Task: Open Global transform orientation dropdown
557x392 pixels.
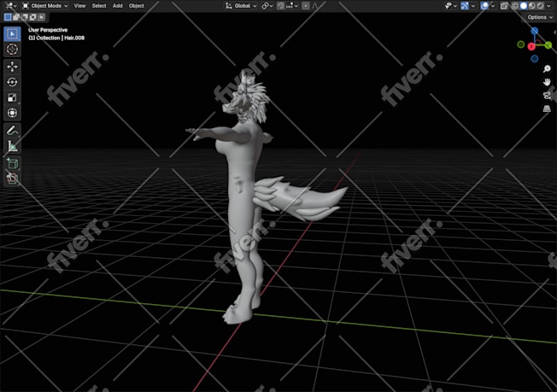Action: point(241,6)
